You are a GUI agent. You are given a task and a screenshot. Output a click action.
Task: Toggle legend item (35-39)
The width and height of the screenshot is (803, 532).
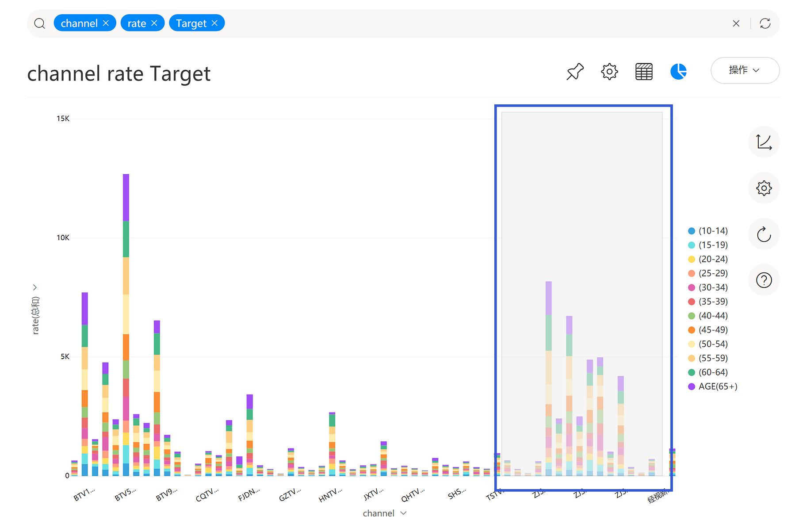click(708, 302)
